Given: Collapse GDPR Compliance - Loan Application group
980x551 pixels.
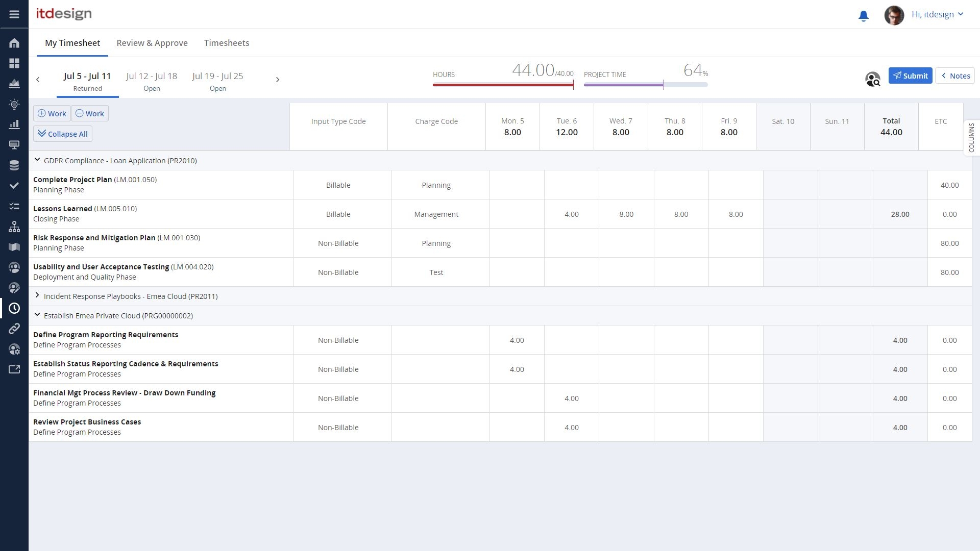Looking at the screenshot, I should click(x=37, y=160).
